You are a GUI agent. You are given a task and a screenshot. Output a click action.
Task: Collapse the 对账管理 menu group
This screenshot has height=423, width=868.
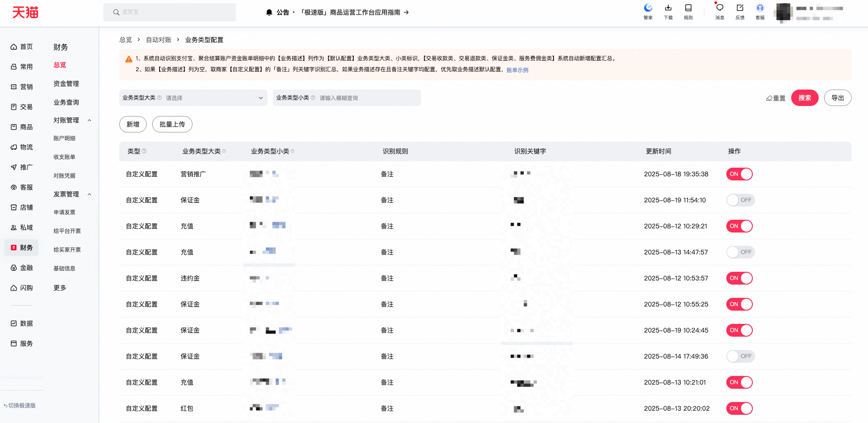click(90, 121)
